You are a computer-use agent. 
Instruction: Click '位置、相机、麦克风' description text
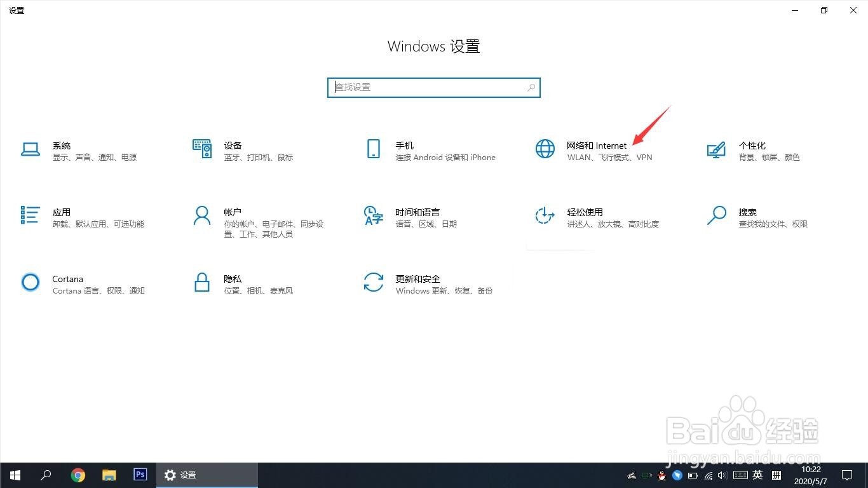click(x=259, y=291)
